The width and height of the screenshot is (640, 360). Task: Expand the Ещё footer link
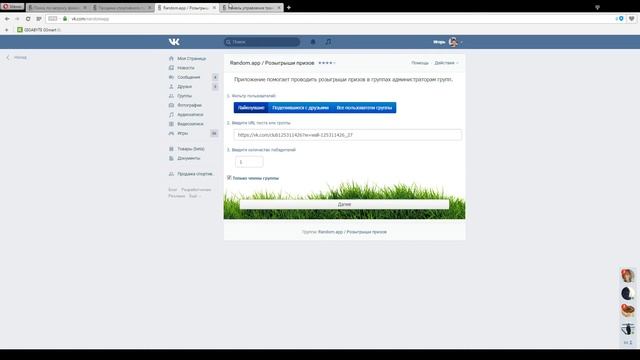pyautogui.click(x=194, y=196)
